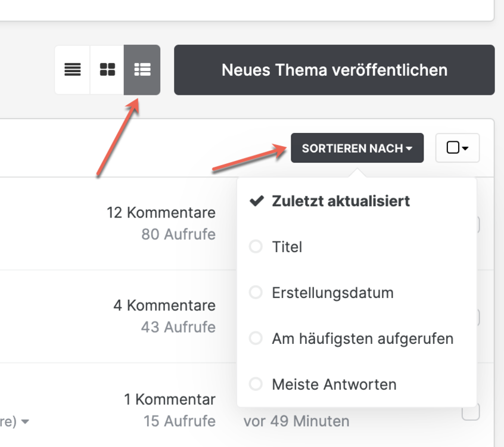Tick the checkbox in the 15 Aufrufe row
The width and height of the screenshot is (504, 447).
coord(471,412)
